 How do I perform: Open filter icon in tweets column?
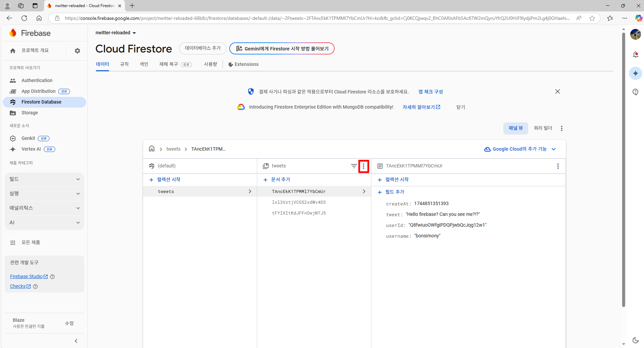click(354, 166)
